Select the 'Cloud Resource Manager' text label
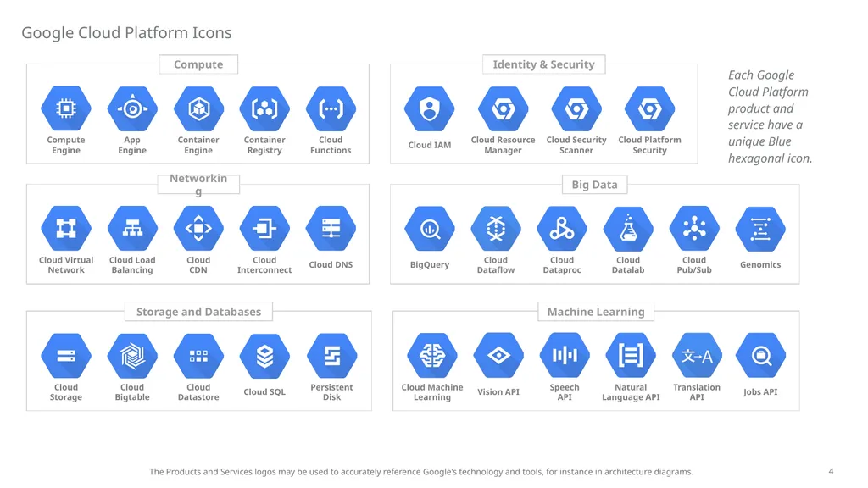 pyautogui.click(x=504, y=145)
